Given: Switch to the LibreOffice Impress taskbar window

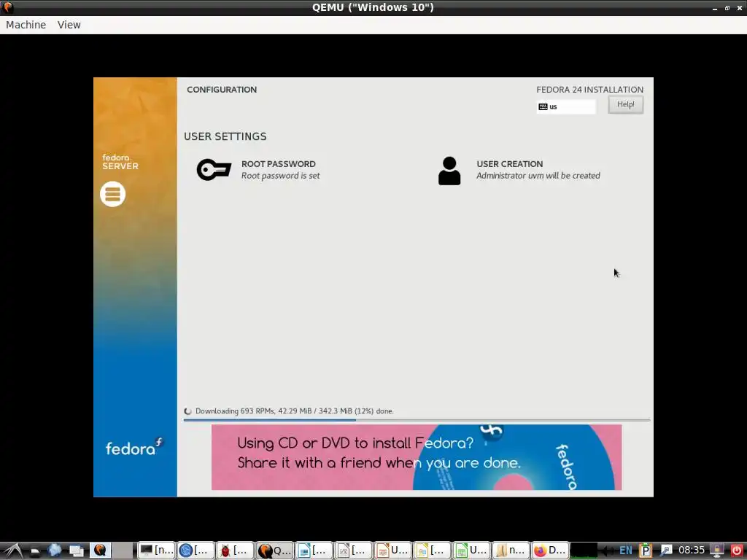Looking at the screenshot, I should 392,551.
